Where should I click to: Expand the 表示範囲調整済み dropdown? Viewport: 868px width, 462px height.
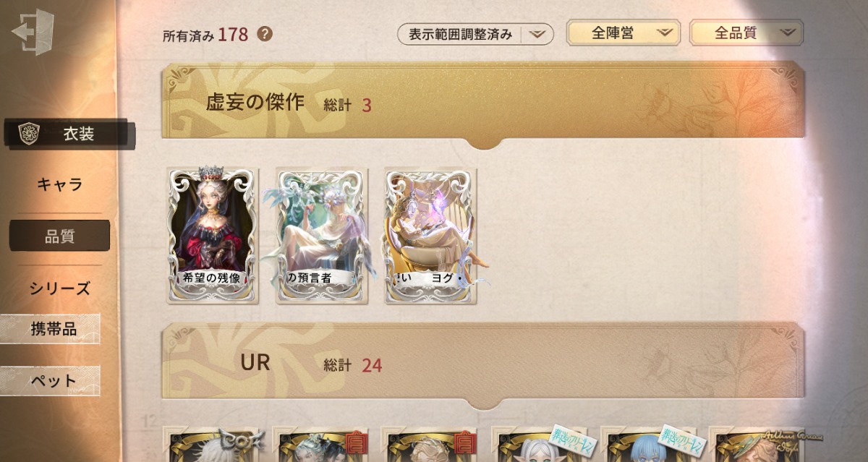coord(475,34)
